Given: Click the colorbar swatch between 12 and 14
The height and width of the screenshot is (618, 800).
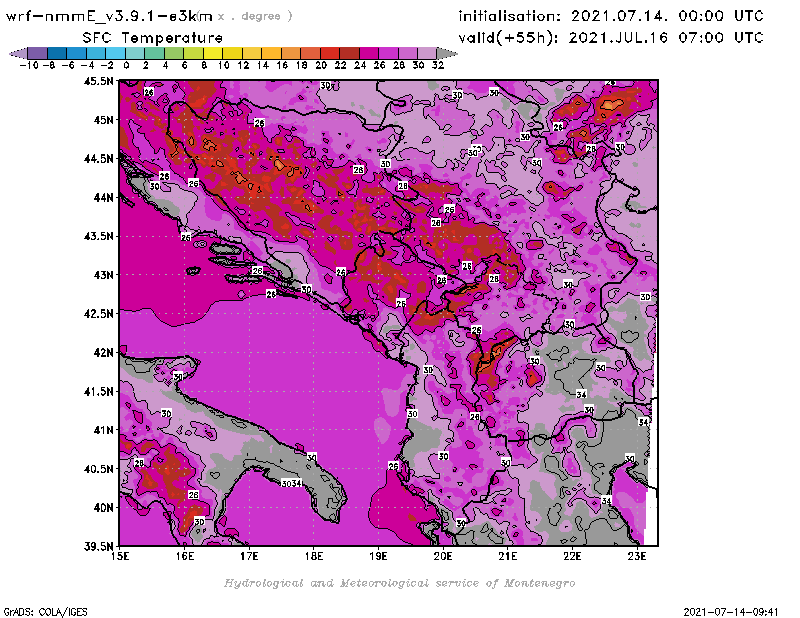Looking at the screenshot, I should [252, 53].
